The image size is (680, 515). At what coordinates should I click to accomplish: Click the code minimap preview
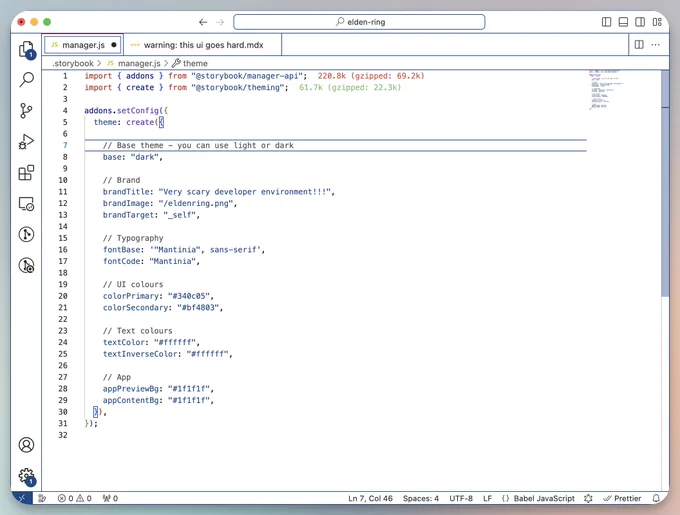(605, 89)
